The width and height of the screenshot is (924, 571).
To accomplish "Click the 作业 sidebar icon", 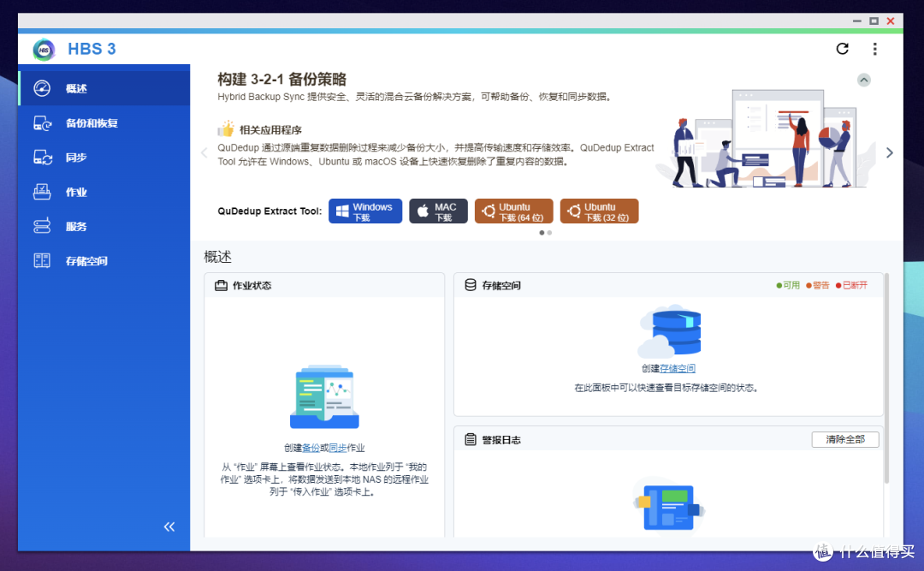I will (42, 192).
